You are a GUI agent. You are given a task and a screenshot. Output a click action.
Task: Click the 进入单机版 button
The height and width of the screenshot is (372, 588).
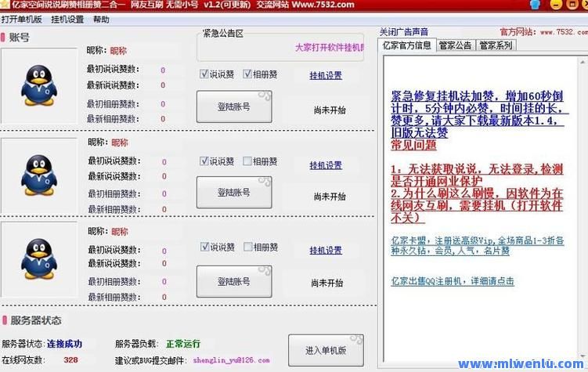tap(326, 350)
